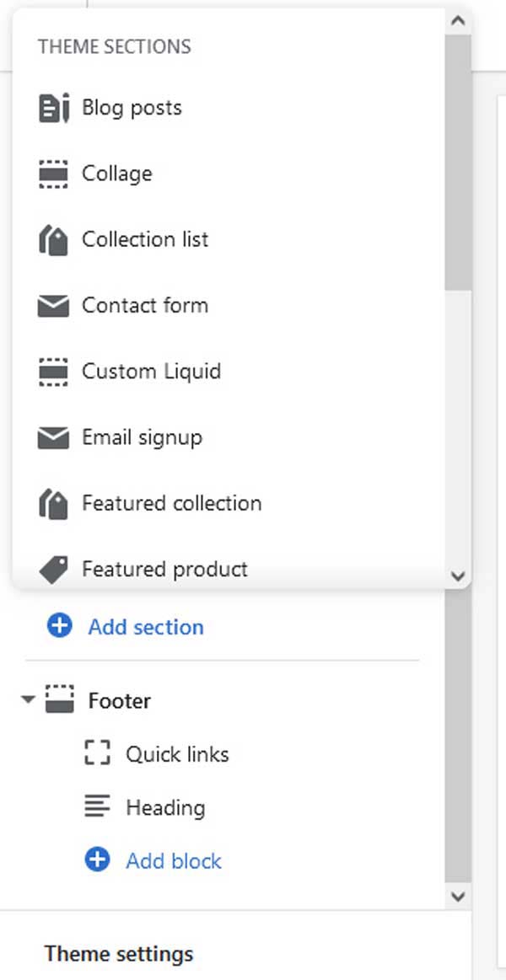Click the Footer section icon

tap(60, 699)
